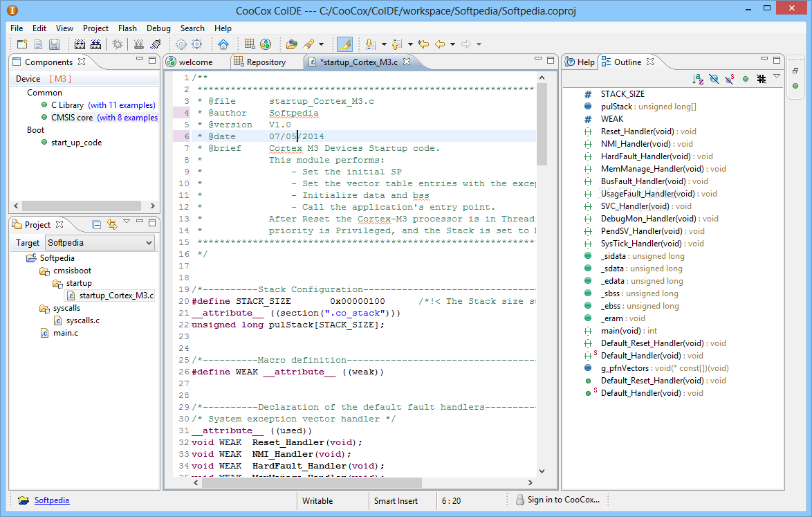Viewport: 812px width, 517px height.
Task: Save the file with the floppy disk icon
Action: coord(54,44)
